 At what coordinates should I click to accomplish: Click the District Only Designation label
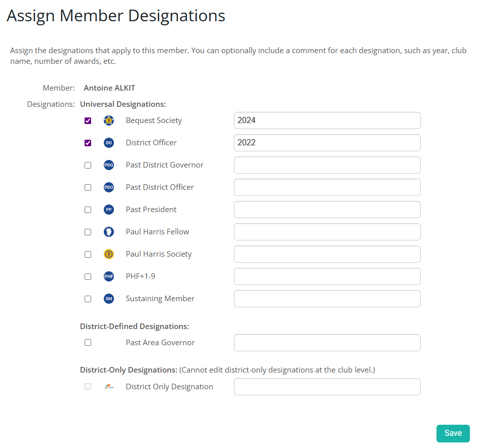[170, 387]
